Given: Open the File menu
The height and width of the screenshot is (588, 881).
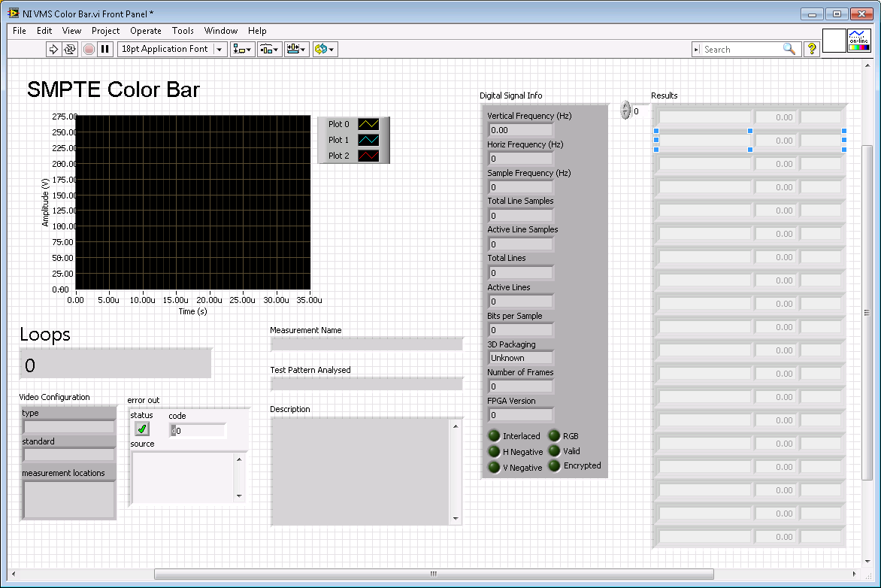Looking at the screenshot, I should 19,31.
